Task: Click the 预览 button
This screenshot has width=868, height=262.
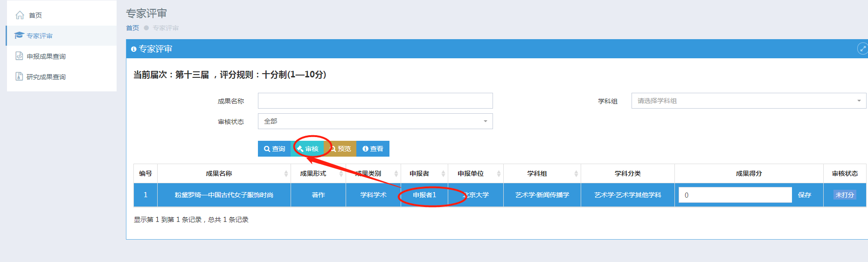Action: [340, 149]
